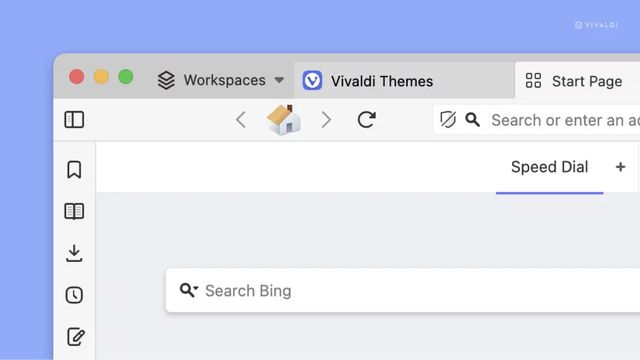Viewport: 640px width, 360px height.
Task: Open the History panel clock icon
Action: [74, 295]
